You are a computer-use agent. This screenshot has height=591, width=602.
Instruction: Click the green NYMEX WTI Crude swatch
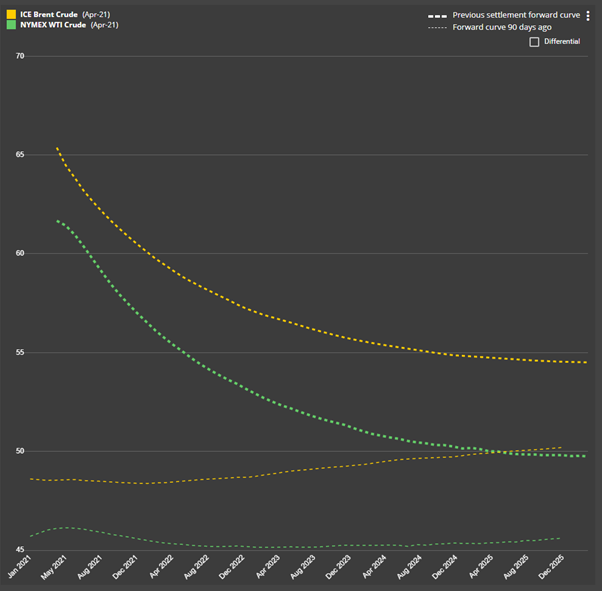pos(11,25)
